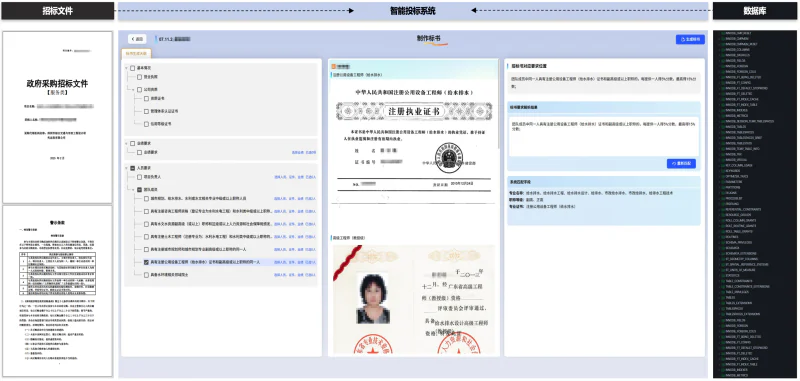This screenshot has height=381, width=800.
Task: Collapse the 人员要求 tree node
Action: point(126,168)
